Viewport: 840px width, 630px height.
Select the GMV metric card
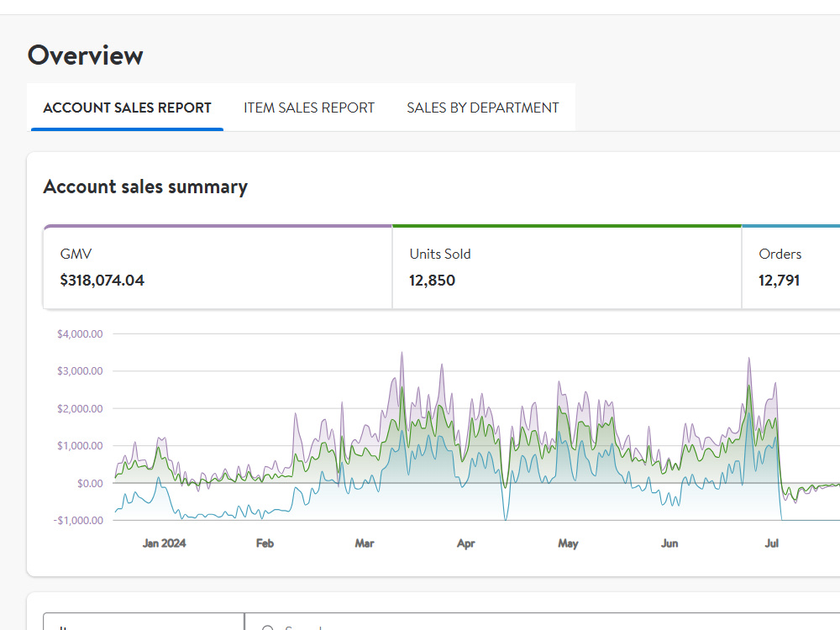tap(218, 267)
